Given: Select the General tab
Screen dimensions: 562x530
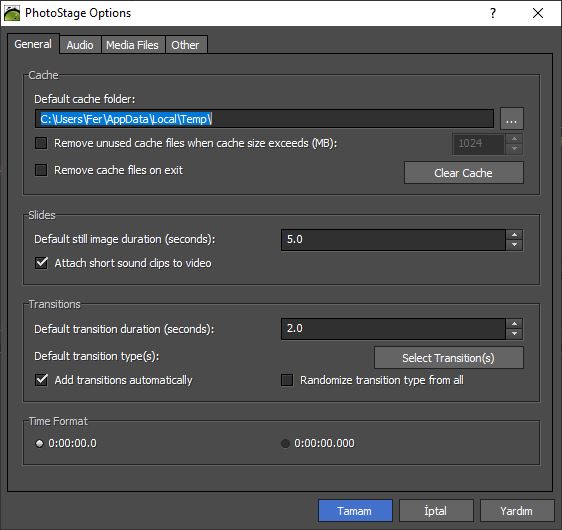Looking at the screenshot, I should point(33,44).
